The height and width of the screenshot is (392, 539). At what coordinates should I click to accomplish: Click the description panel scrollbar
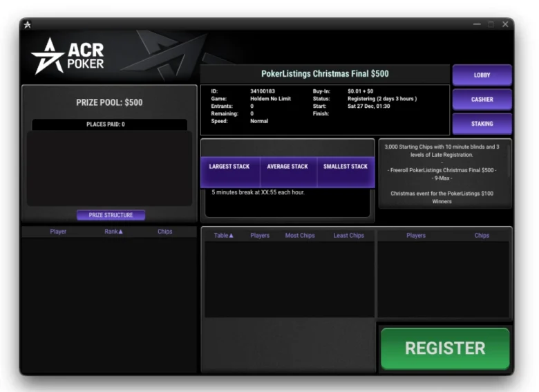(x=509, y=162)
